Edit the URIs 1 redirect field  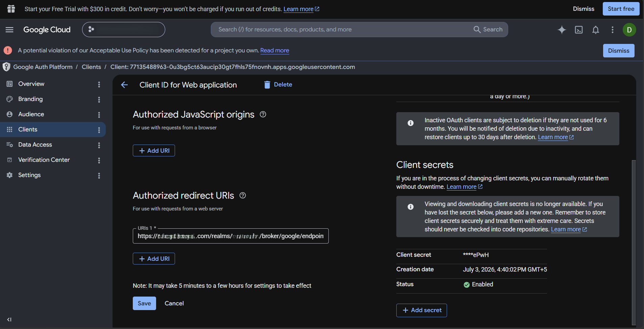pos(231,236)
